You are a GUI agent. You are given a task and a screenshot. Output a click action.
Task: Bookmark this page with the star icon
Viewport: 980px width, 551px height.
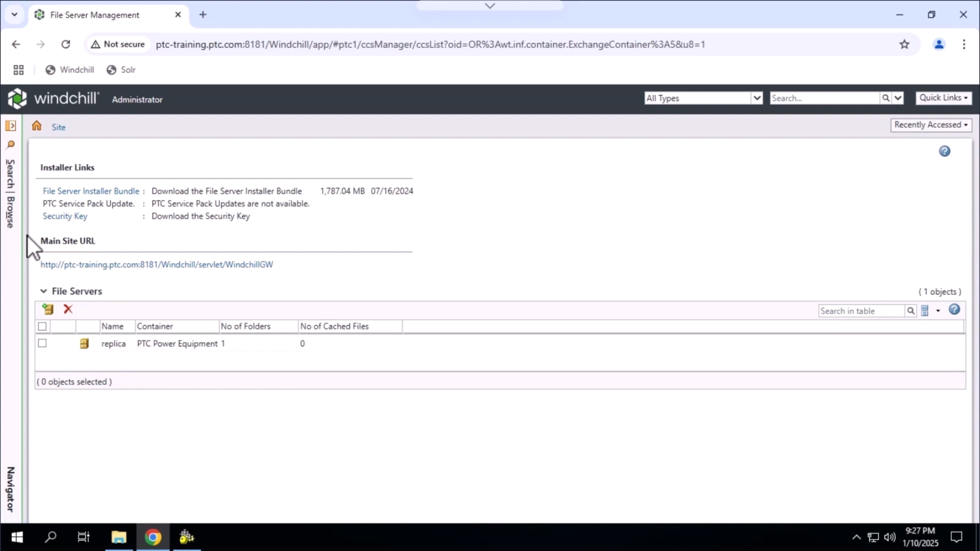pos(904,44)
